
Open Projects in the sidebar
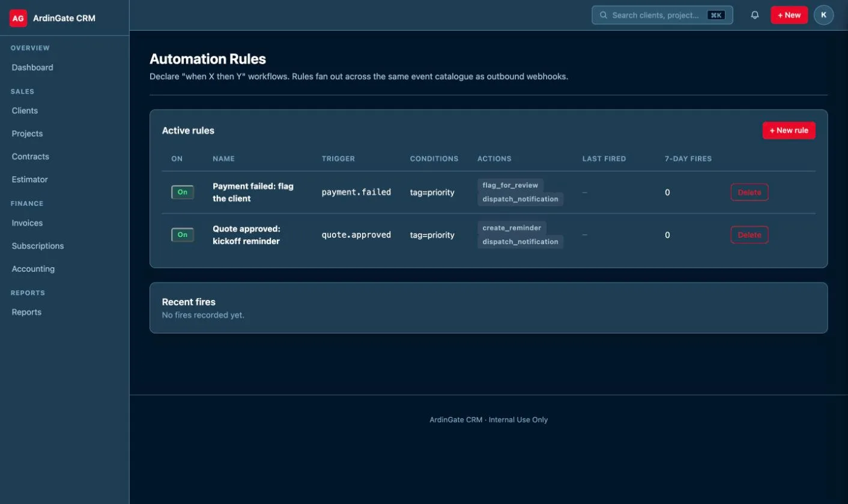(x=27, y=133)
